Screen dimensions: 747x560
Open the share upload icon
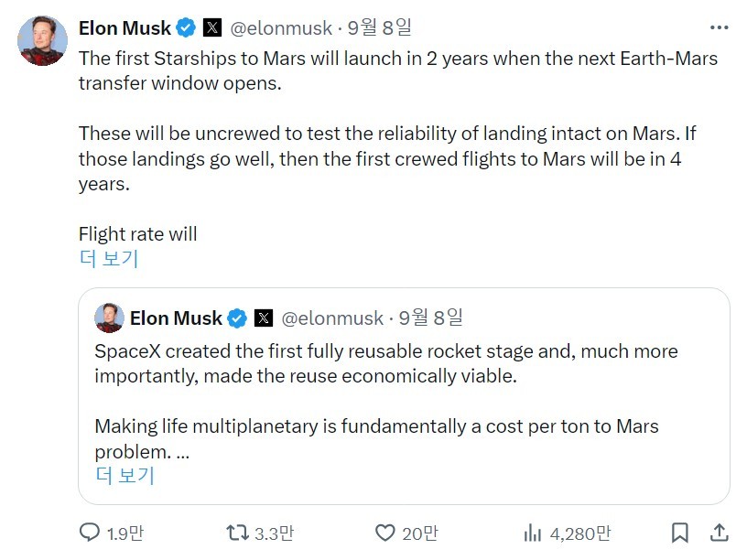click(x=720, y=533)
